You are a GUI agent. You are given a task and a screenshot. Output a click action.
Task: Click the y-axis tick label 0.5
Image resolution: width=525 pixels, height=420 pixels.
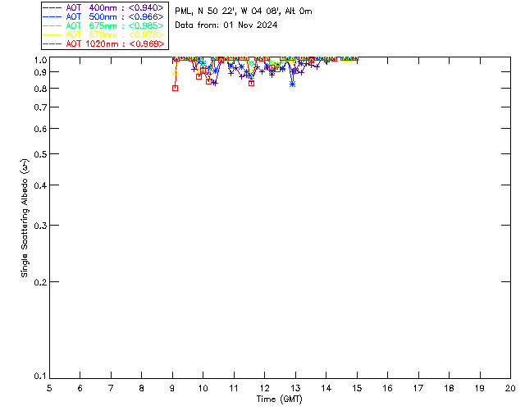click(40, 154)
